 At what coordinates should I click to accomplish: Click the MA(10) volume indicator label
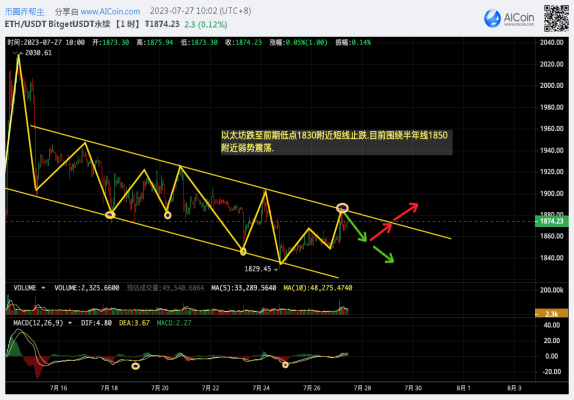click(318, 288)
